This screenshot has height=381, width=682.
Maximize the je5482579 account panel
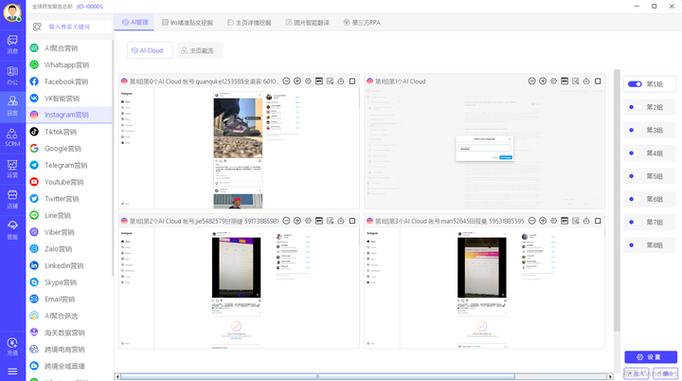[352, 221]
